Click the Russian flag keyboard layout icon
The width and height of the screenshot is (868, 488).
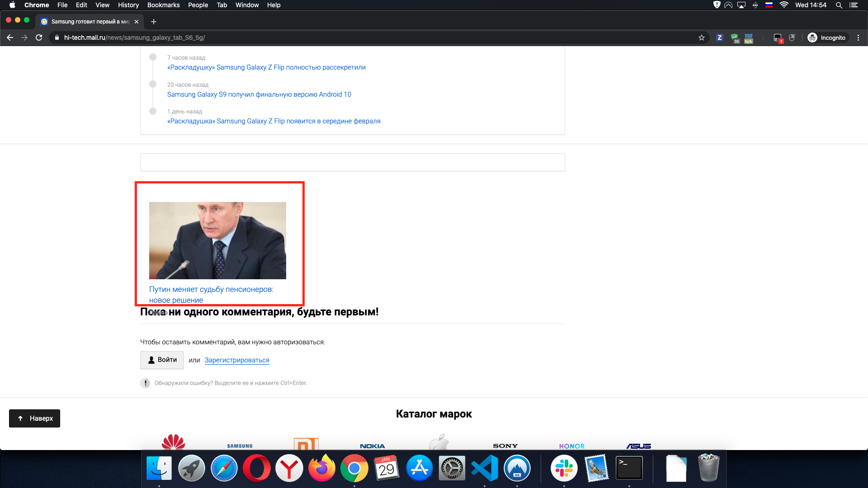[769, 5]
